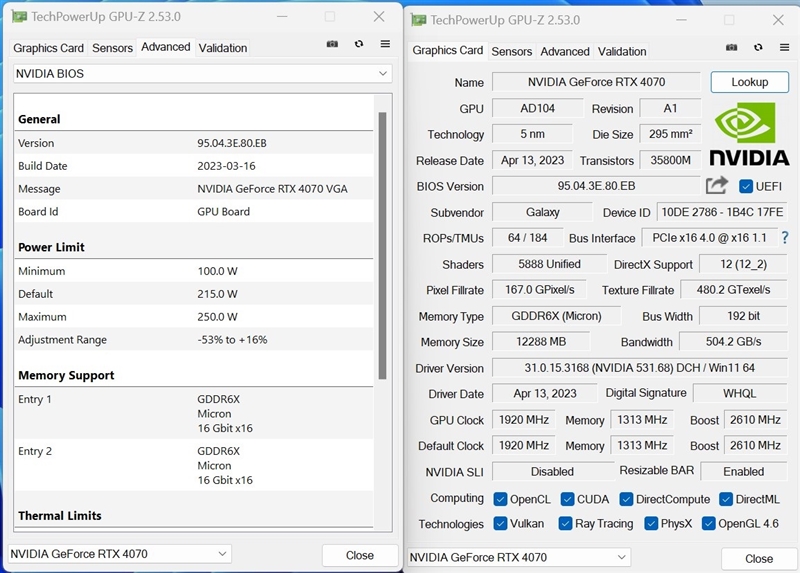800x573 pixels.
Task: Click the Thermal Limits section heading
Action: [60, 515]
